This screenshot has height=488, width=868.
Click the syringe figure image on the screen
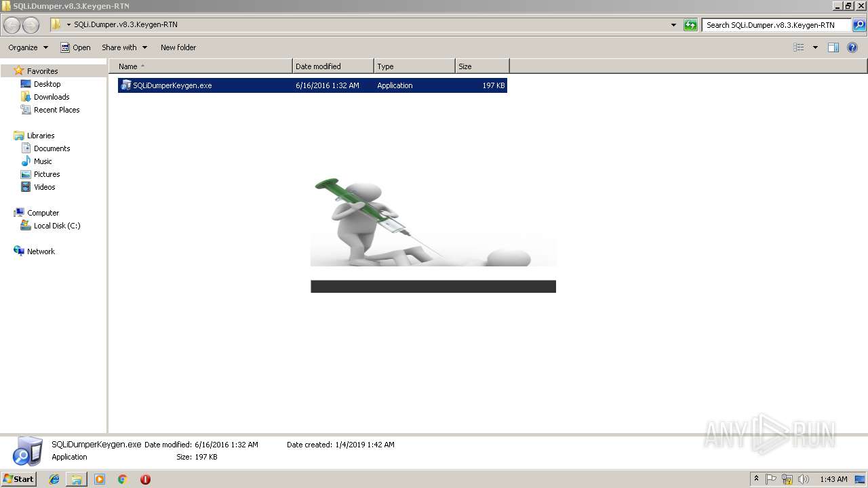click(x=433, y=222)
